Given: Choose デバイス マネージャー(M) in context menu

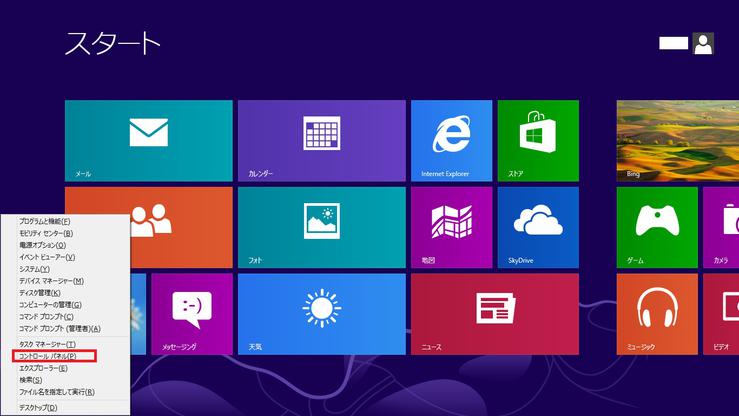Looking at the screenshot, I should [51, 281].
